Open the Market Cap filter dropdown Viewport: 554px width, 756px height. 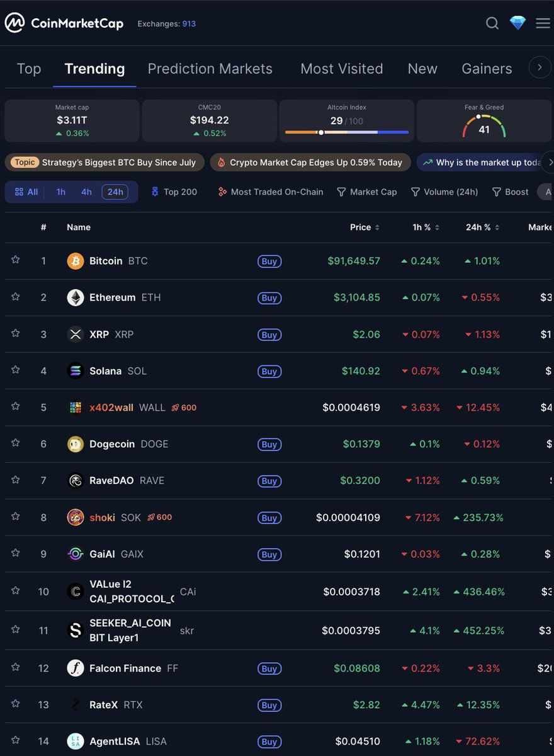[x=367, y=192]
